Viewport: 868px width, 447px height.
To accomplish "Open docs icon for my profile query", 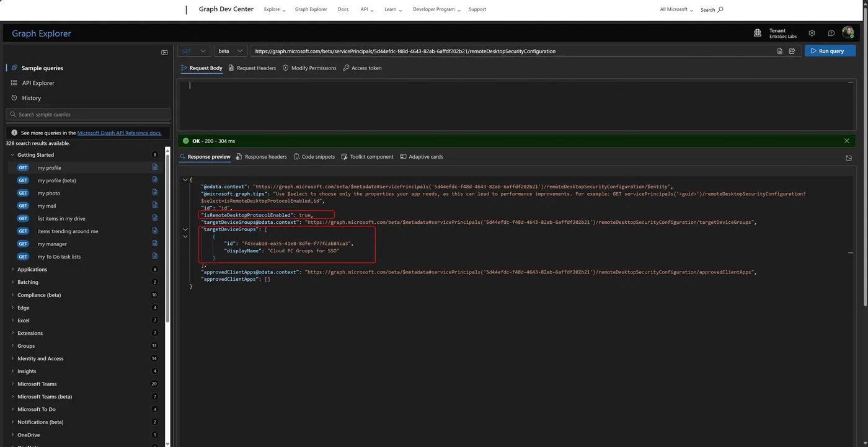I will click(155, 167).
